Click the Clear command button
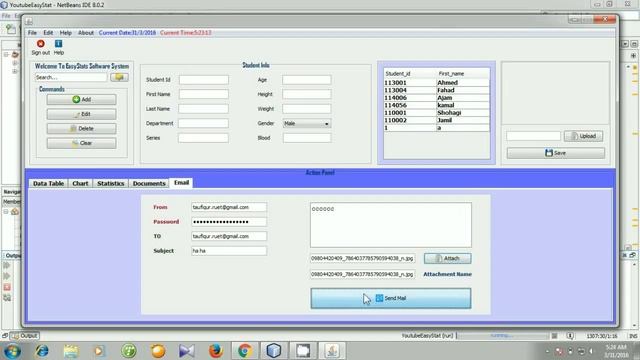640x360 pixels. coord(81,143)
